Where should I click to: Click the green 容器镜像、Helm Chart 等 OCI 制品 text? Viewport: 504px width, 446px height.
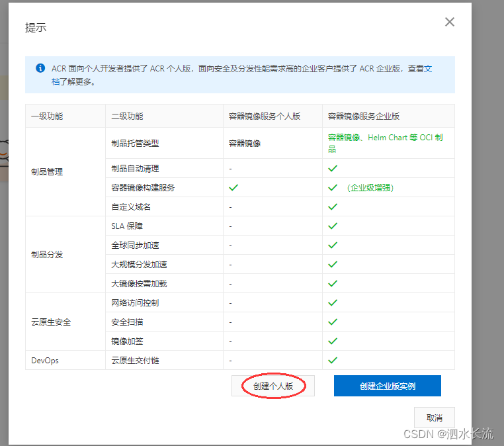(385, 143)
